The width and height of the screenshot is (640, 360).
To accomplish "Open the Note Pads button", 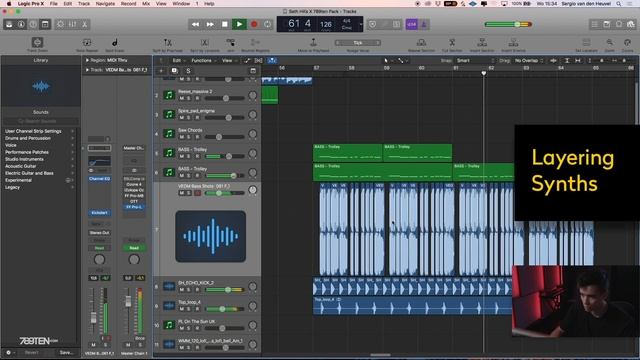I will tap(607, 24).
